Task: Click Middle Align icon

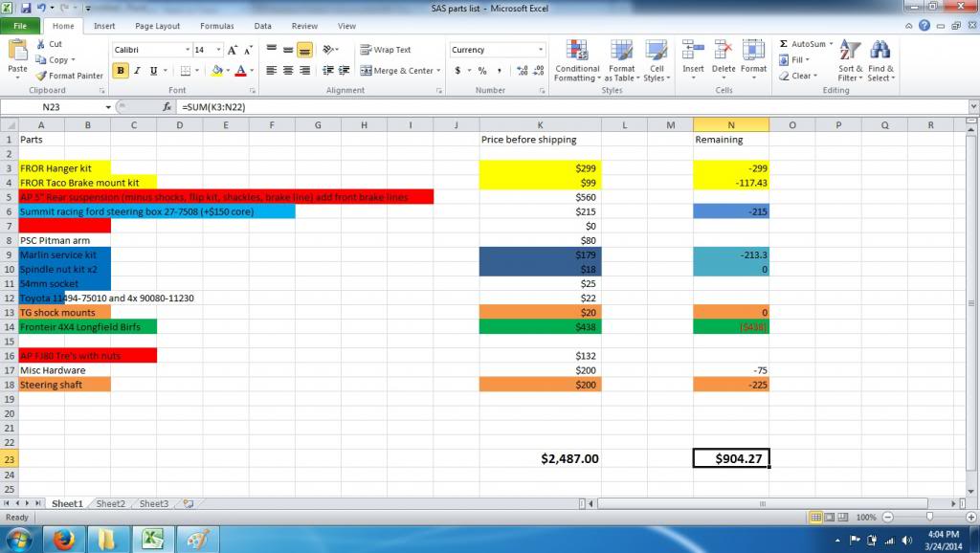Action: 288,50
